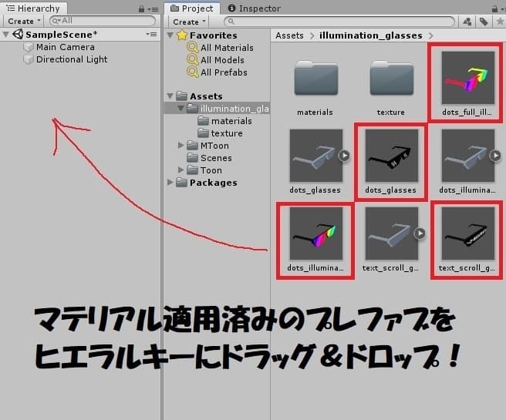
Task: Expand grey text_scroll_g model sub-assets arrow
Action: point(420,233)
